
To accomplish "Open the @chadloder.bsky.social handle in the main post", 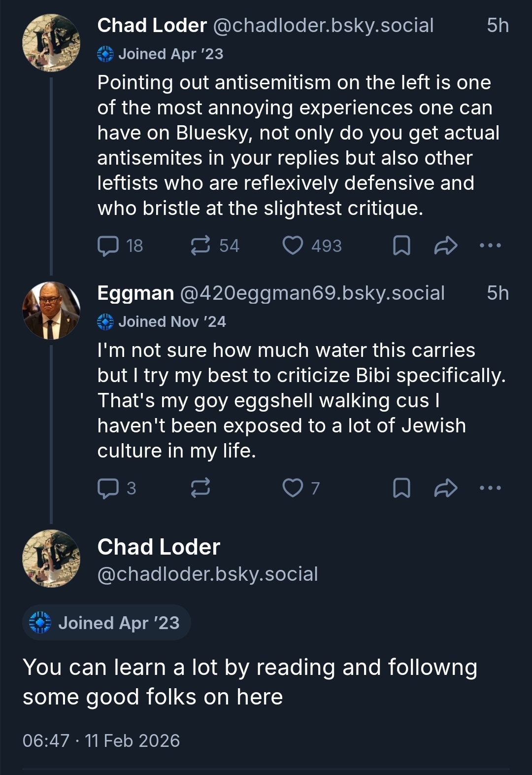I will [x=207, y=574].
